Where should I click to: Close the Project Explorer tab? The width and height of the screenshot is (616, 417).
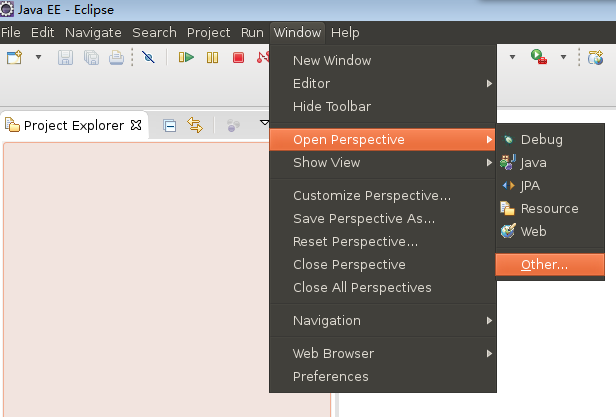pyautogui.click(x=137, y=126)
